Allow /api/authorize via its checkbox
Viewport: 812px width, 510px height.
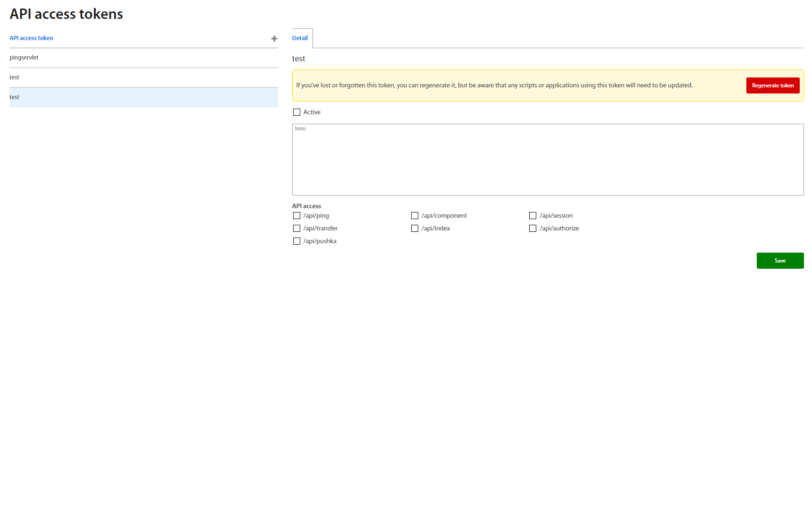tap(533, 229)
